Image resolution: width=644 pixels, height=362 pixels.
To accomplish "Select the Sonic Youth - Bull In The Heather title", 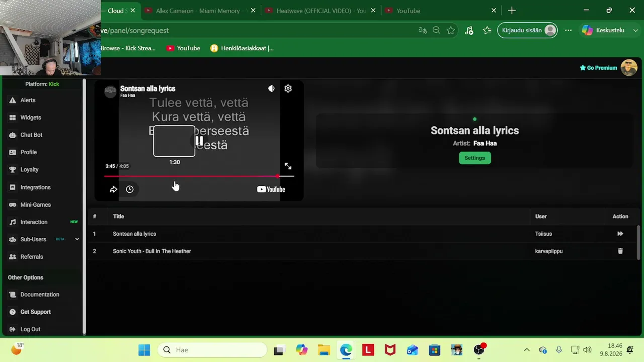I will [x=152, y=251].
